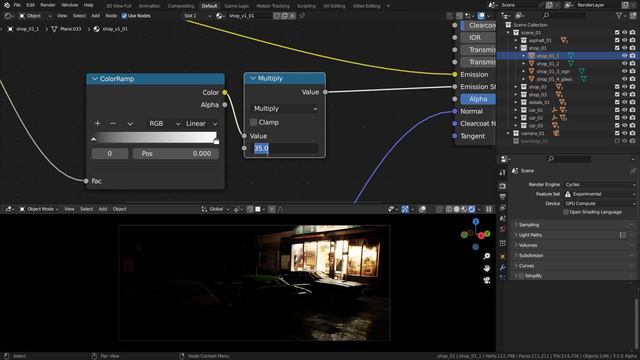Open the Slot 1 material slot dropdown
This screenshot has width=640, height=360.
(197, 16)
